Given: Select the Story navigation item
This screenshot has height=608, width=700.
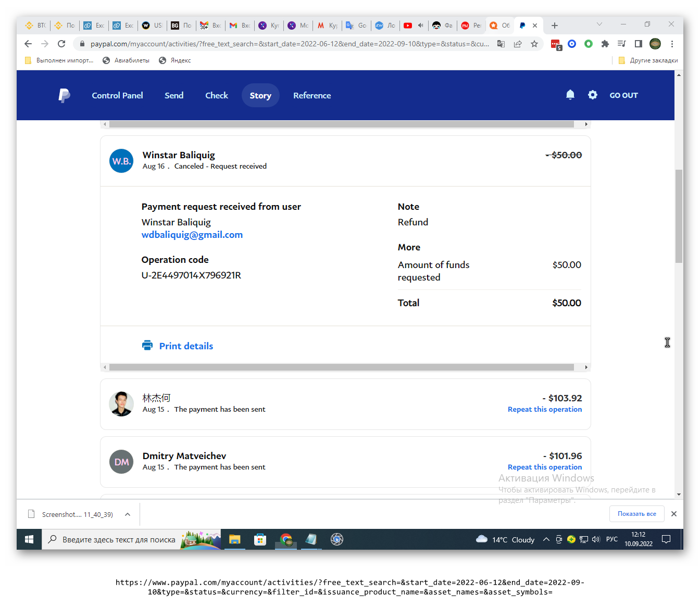Looking at the screenshot, I should [x=260, y=95].
